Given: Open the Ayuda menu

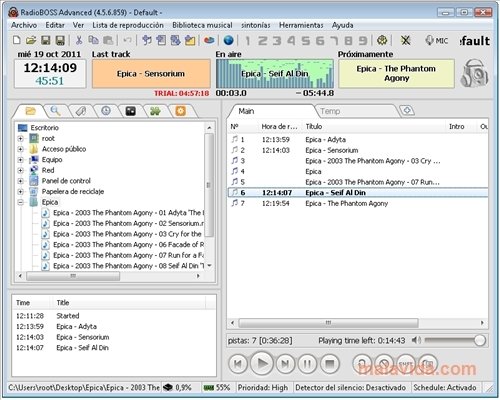Looking at the screenshot, I should (342, 25).
